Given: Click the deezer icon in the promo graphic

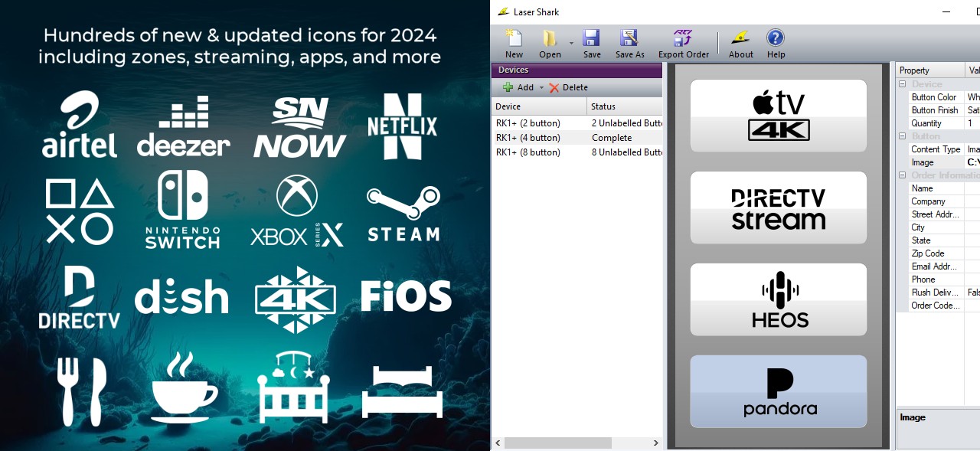Looking at the screenshot, I should click(x=184, y=126).
